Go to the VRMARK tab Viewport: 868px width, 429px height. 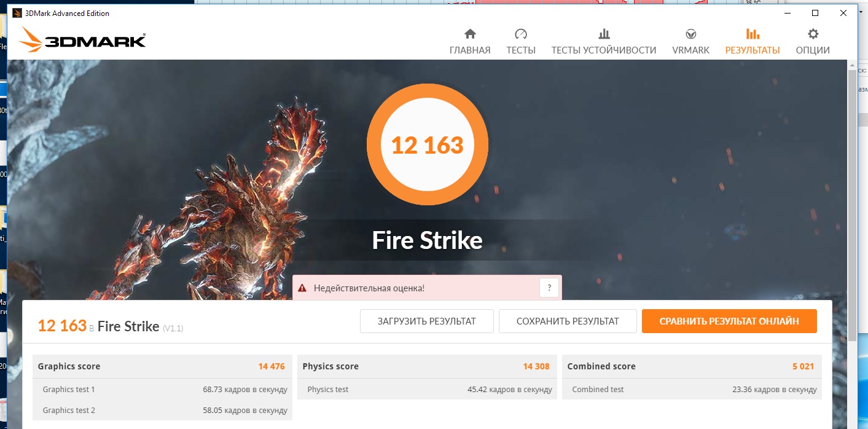point(690,42)
